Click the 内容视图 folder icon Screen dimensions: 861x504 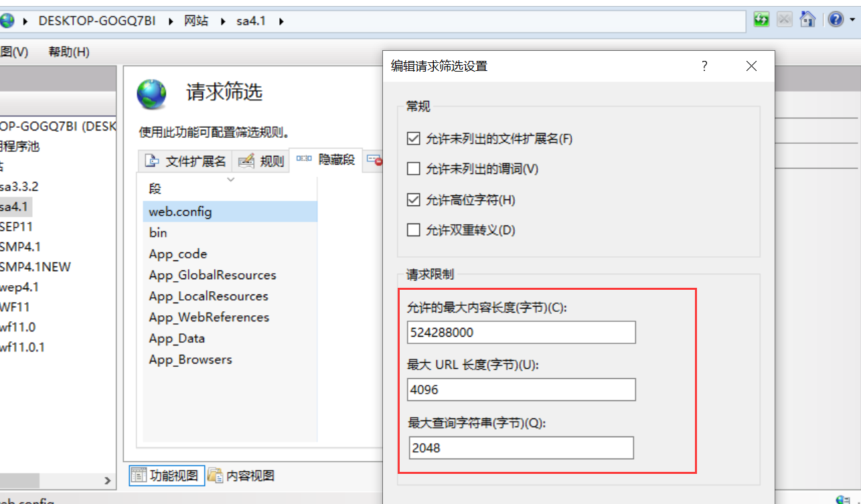point(215,476)
